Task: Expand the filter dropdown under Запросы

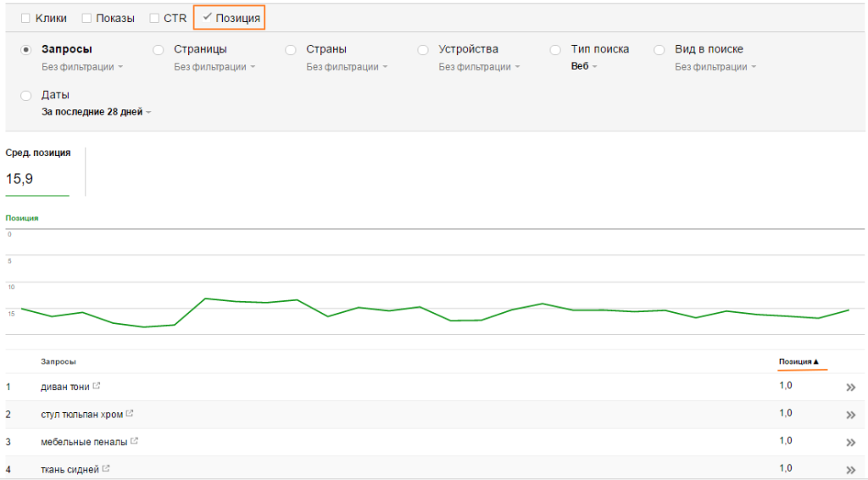Action: pos(82,67)
